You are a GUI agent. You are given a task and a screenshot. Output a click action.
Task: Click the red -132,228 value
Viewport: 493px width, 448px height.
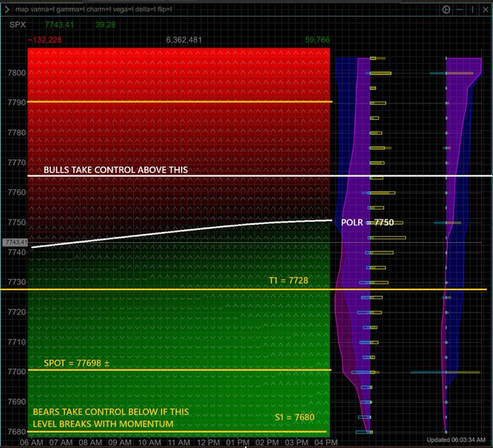tap(45, 40)
